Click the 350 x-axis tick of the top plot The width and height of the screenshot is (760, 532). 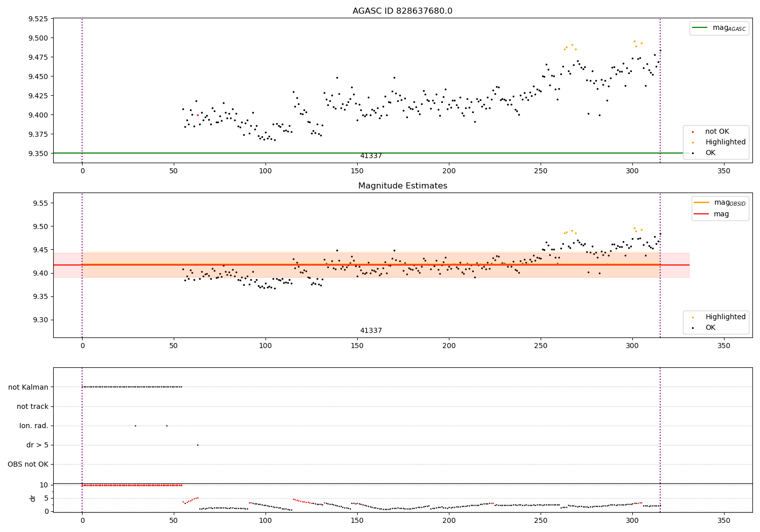(724, 171)
